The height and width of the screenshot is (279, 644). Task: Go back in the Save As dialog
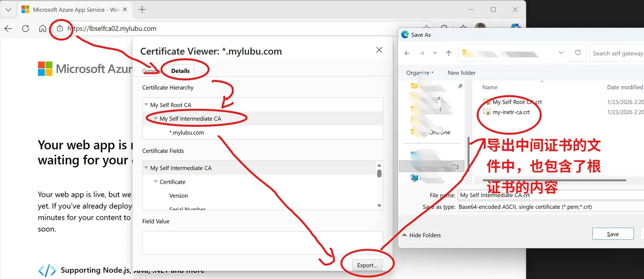click(407, 53)
